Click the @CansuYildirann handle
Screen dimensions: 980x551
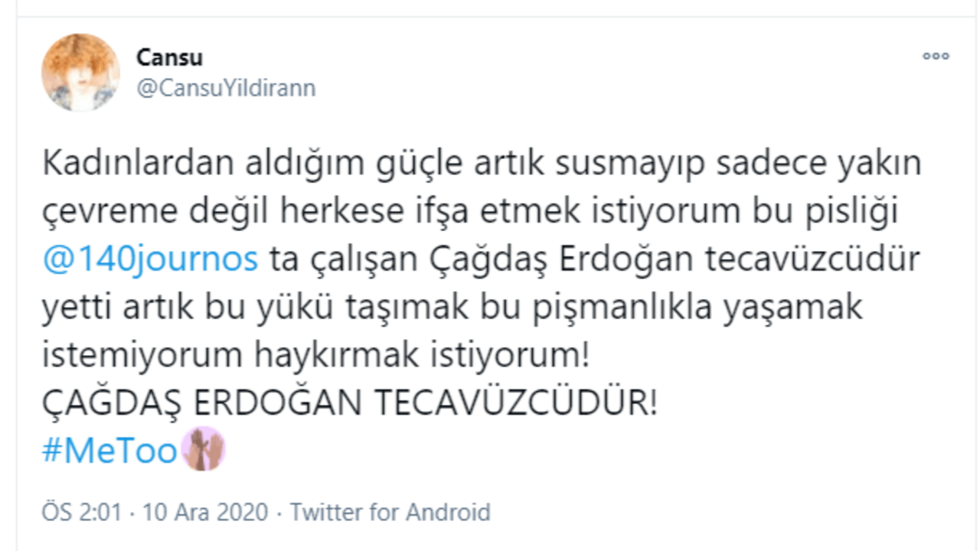click(226, 88)
